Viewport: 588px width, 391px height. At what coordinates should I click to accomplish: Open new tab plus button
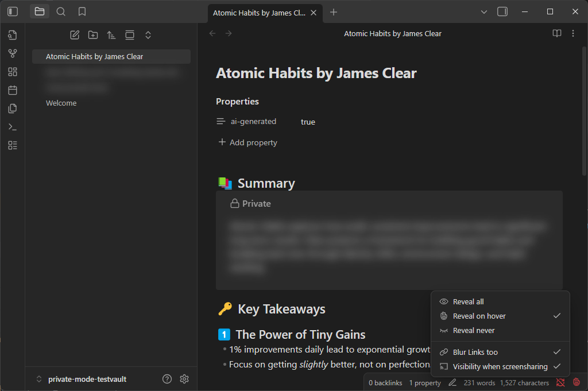click(334, 13)
